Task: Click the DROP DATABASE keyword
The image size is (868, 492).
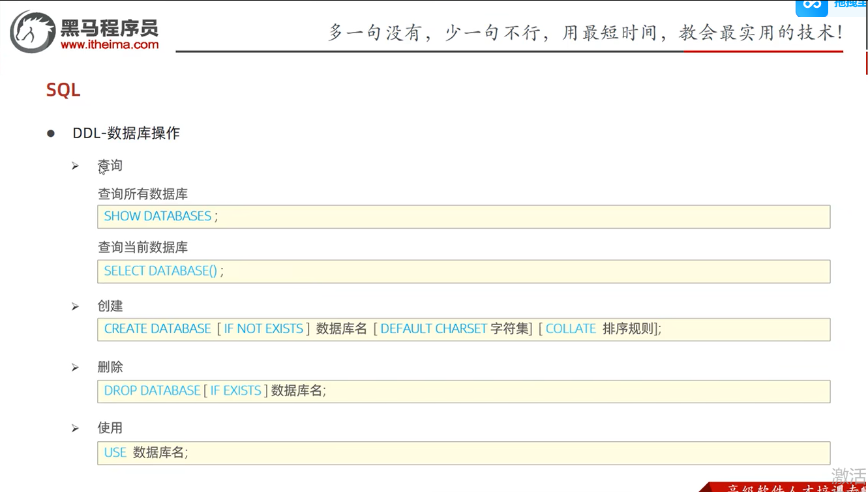Action: tap(152, 390)
